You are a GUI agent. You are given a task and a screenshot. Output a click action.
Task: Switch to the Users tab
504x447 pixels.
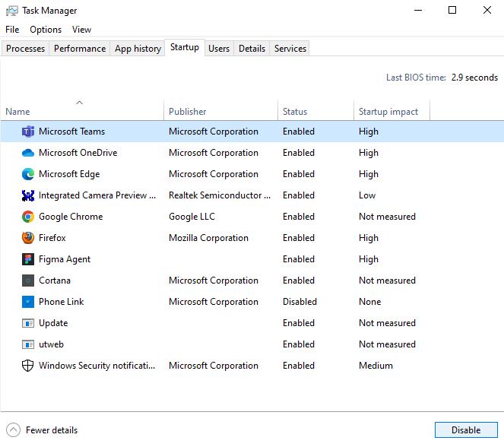click(x=219, y=49)
